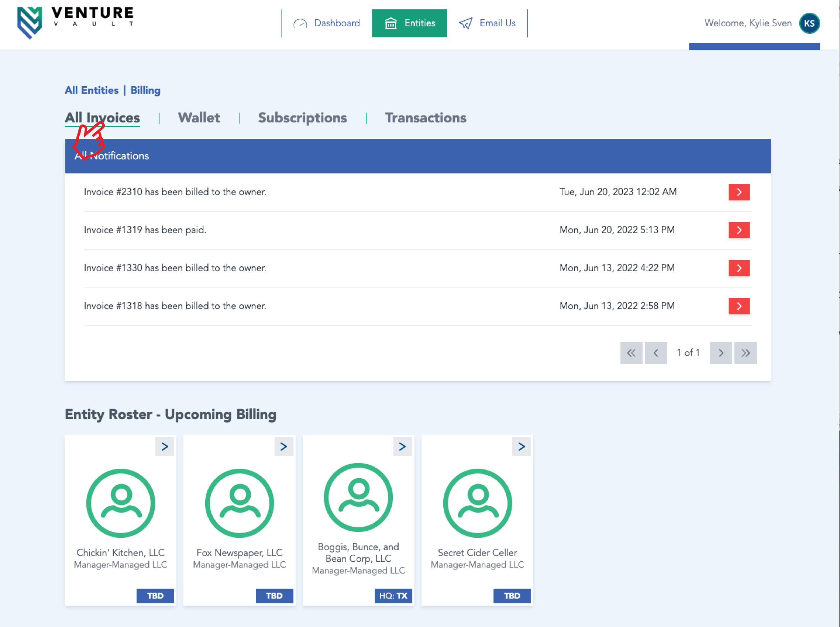The image size is (840, 627).
Task: Select the Entities navigation button
Action: pyautogui.click(x=409, y=23)
